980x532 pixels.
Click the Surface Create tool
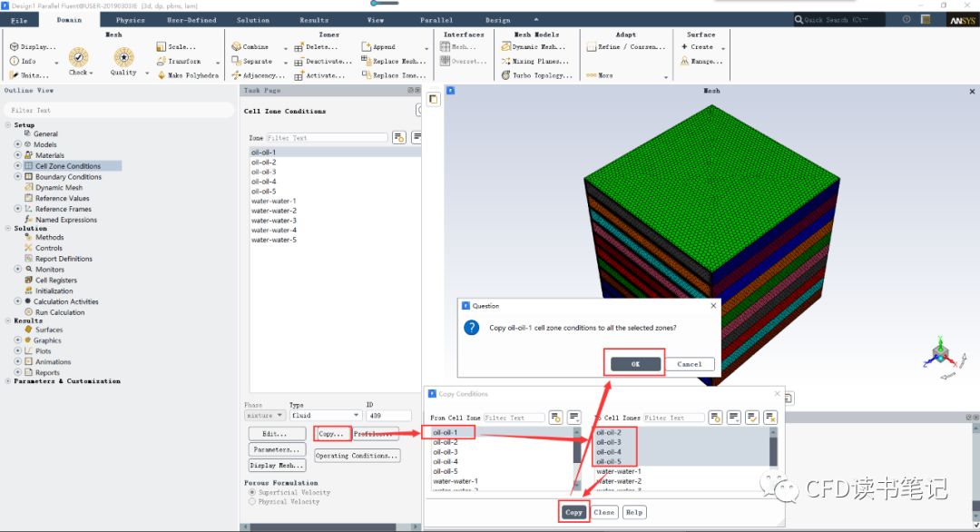pos(697,47)
